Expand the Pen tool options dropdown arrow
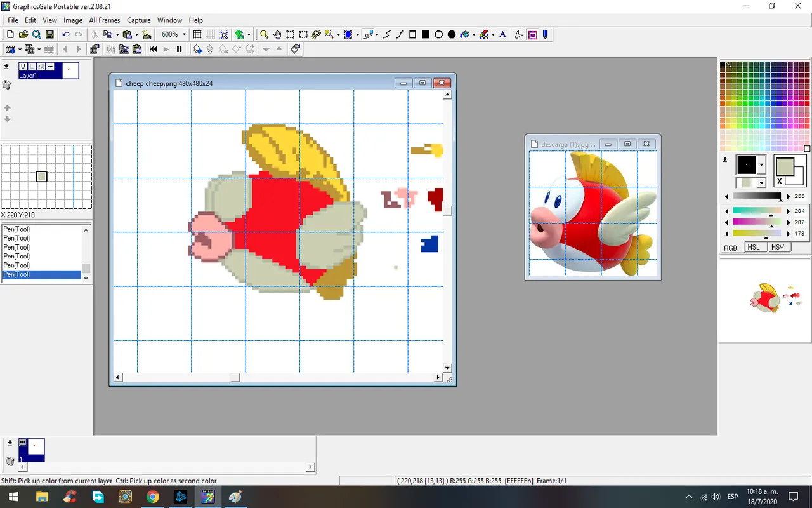Image resolution: width=812 pixels, height=508 pixels. point(377,34)
